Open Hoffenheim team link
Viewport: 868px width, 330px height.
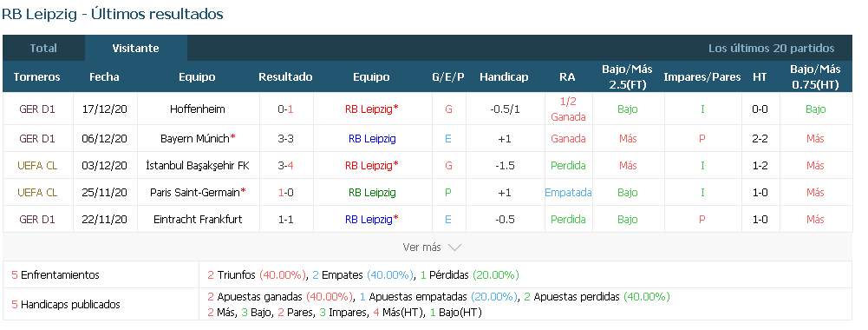pyautogui.click(x=198, y=109)
